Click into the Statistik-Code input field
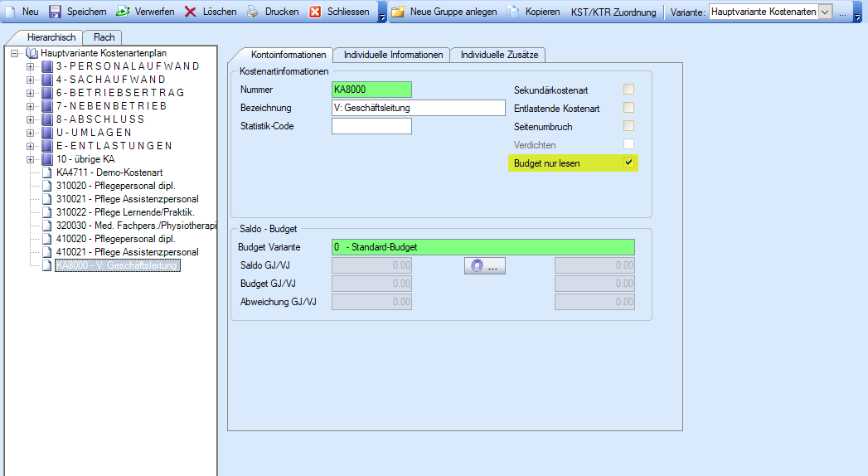Viewport: 868px width, 476px height. (x=371, y=126)
